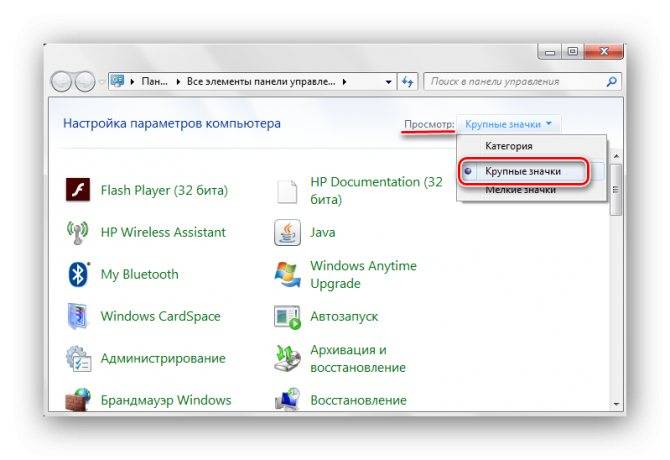This screenshot has height=460, width=670.
Task: Select the Крупные значки menu option
Action: 523,171
